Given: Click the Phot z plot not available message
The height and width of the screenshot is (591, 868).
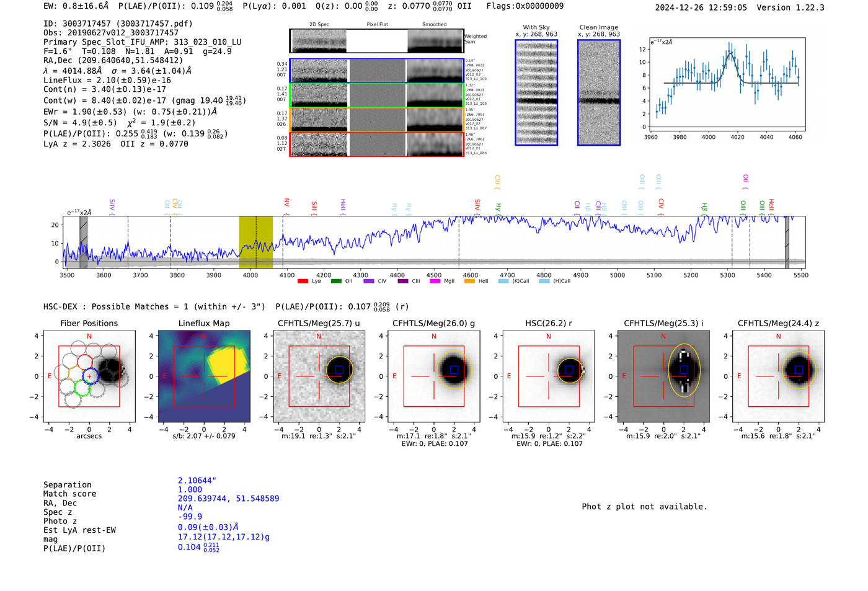Looking at the screenshot, I should tap(644, 507).
